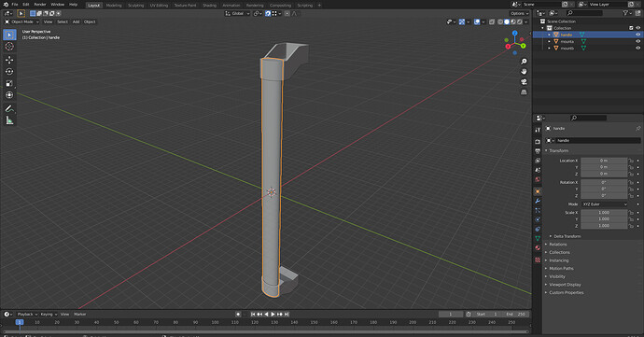Select the Measure tool
The height and width of the screenshot is (337, 644).
(9, 120)
